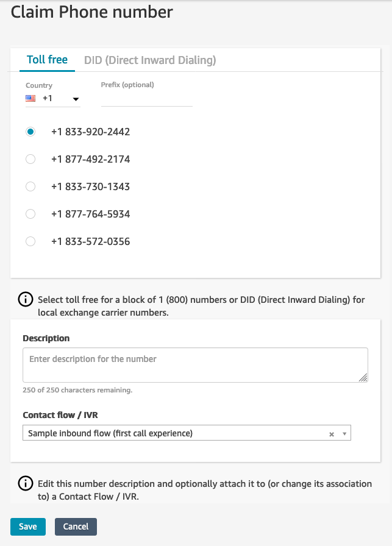Expand the Contact flow / IVR dropdown arrow
Viewport: 392px width, 546px height.
344,434
